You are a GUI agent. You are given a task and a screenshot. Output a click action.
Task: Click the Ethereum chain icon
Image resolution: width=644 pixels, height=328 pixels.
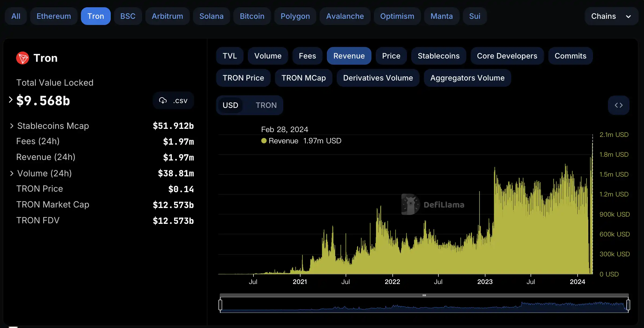(x=53, y=16)
